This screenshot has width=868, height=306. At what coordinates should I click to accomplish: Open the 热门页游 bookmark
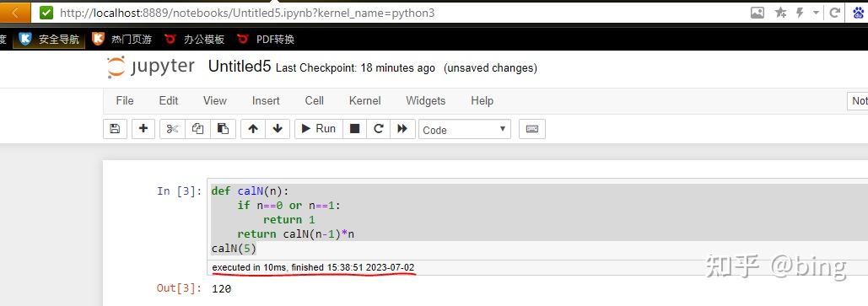pos(121,40)
